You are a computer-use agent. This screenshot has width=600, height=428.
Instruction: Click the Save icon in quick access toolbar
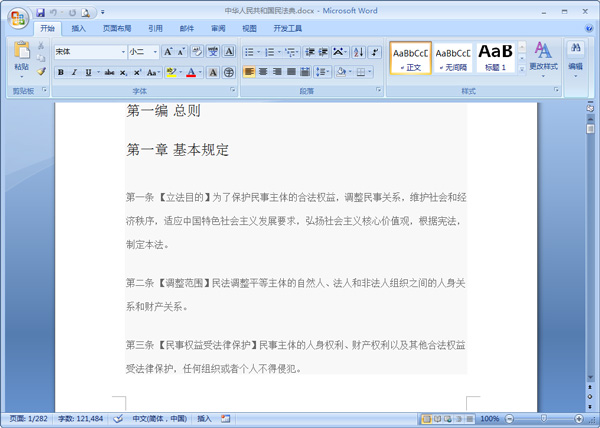tap(40, 13)
